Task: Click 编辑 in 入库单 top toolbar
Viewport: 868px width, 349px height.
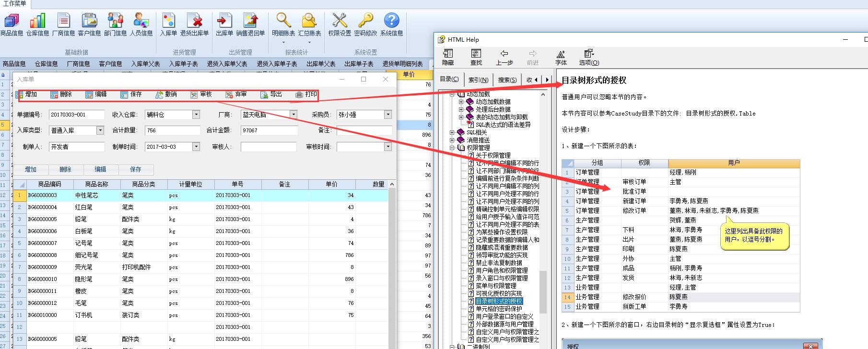Action: pyautogui.click(x=96, y=94)
